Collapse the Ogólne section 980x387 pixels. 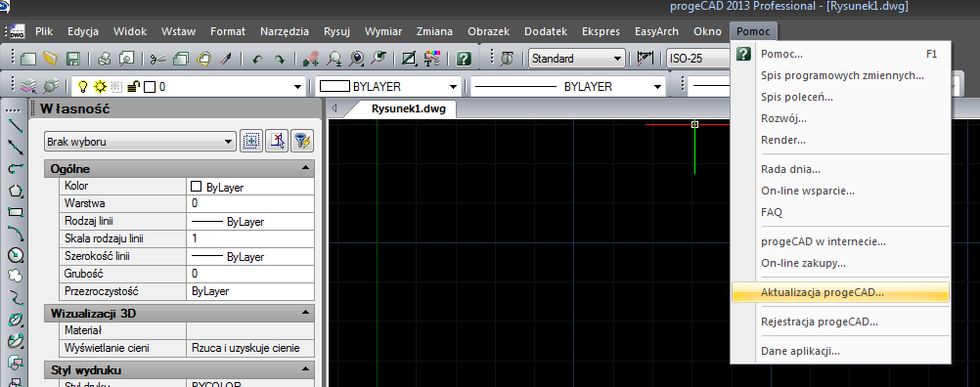tap(305, 168)
